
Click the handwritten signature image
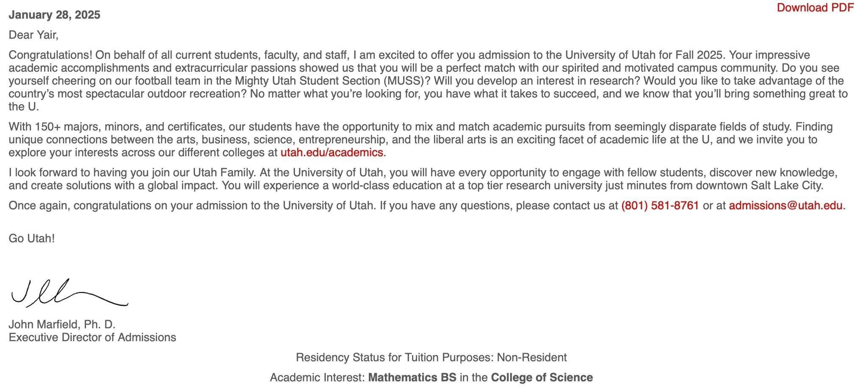(x=70, y=293)
